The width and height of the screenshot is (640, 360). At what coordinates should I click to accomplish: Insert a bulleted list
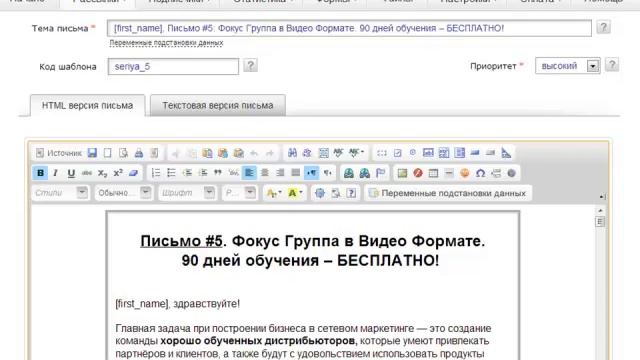click(171, 173)
